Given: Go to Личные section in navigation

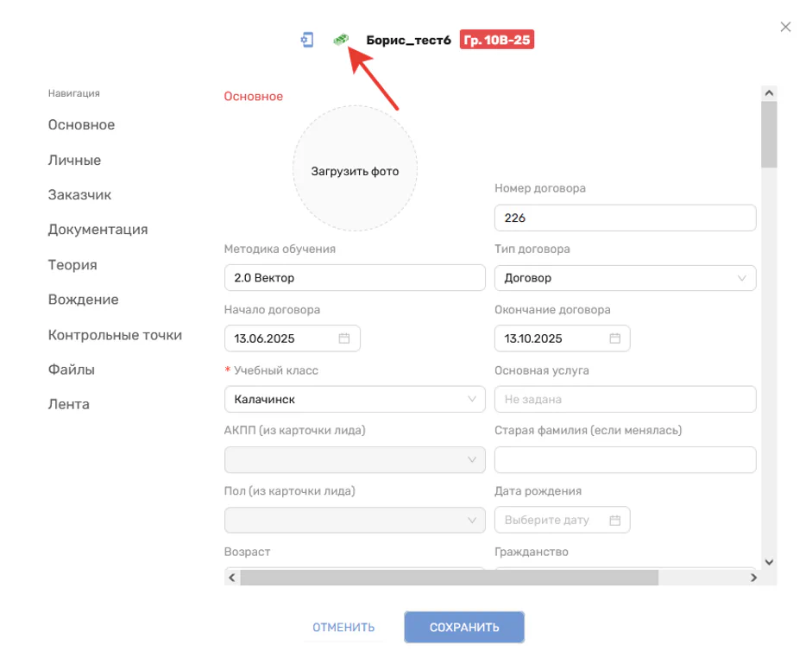Looking at the screenshot, I should (74, 160).
